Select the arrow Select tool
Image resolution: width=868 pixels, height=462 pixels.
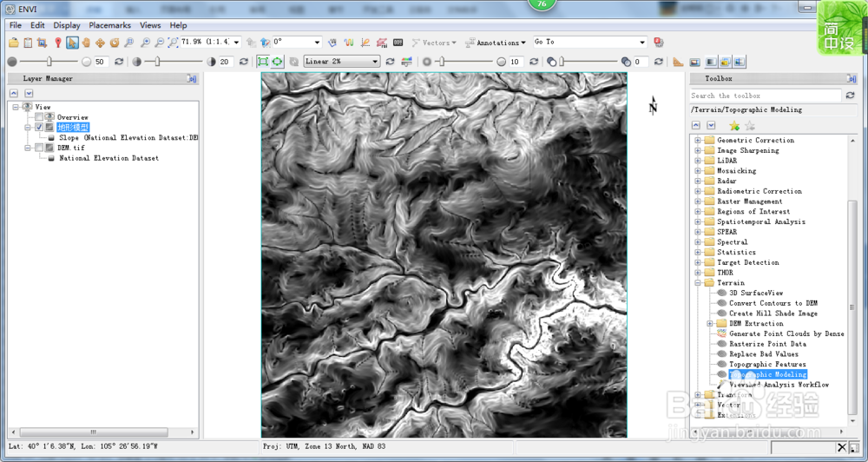[72, 43]
